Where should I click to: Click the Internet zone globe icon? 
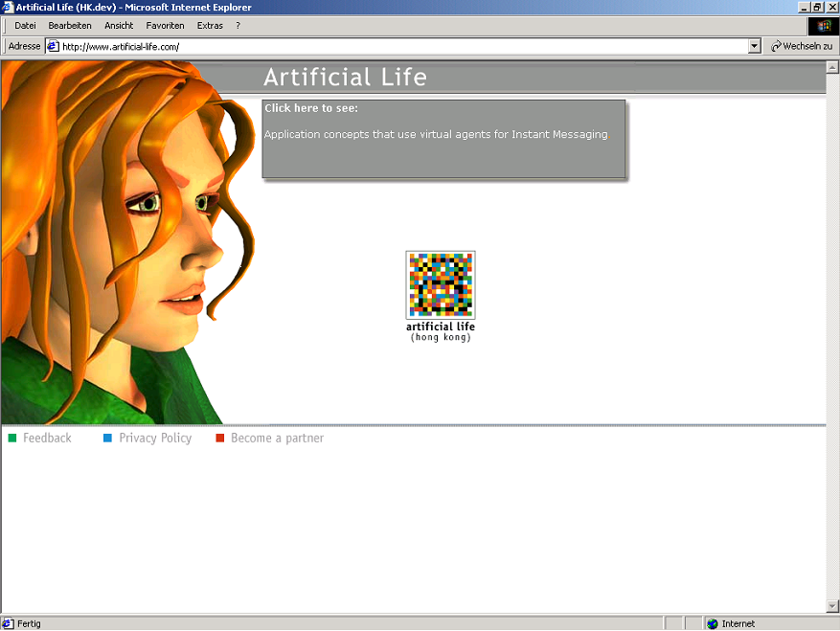713,623
